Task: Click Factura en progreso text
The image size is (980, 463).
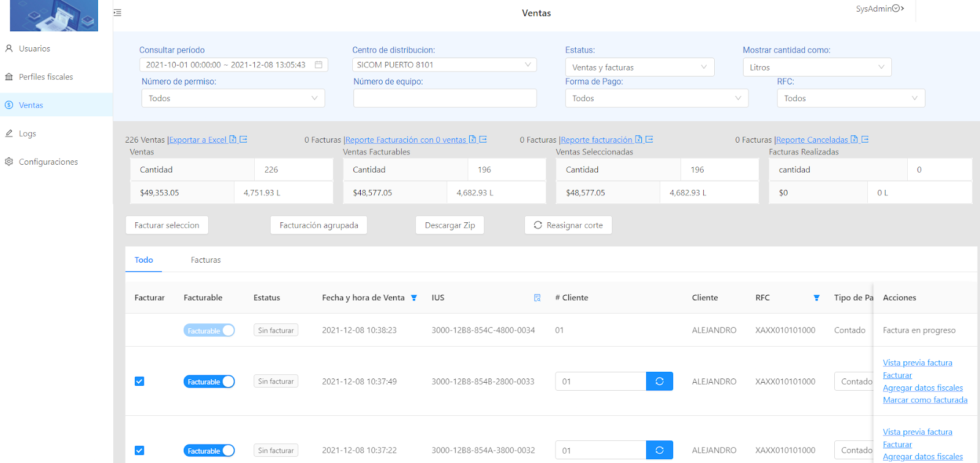Action: click(x=919, y=330)
